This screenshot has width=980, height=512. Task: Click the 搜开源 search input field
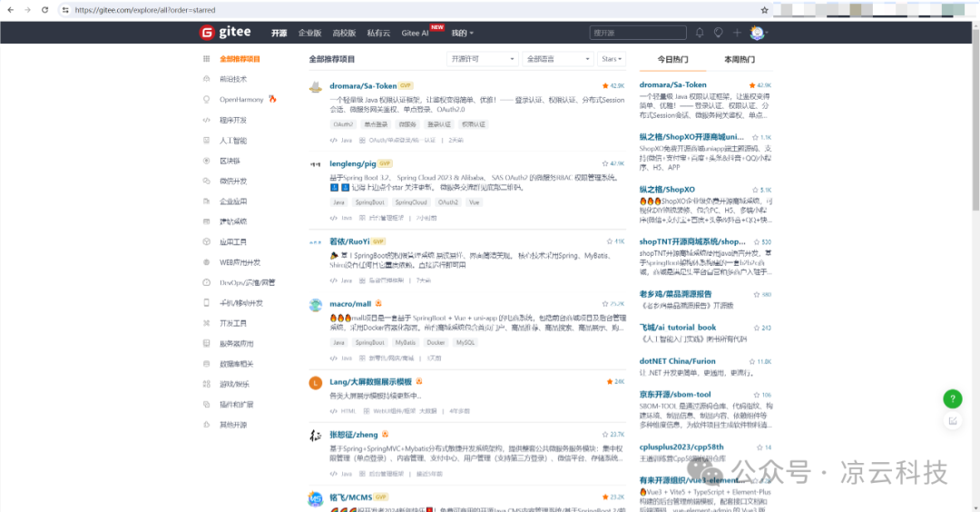[x=638, y=33]
